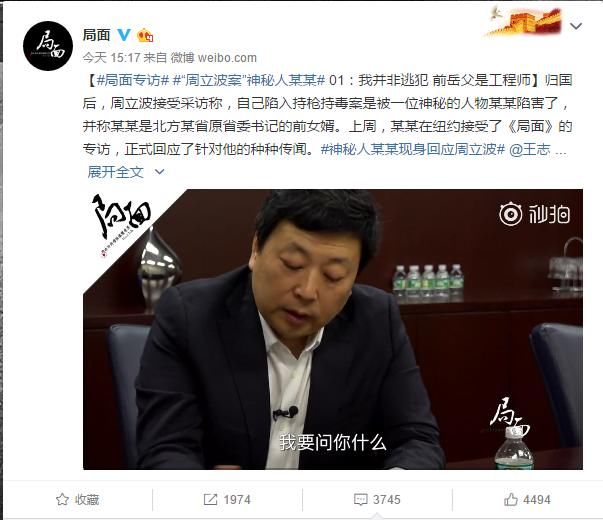Expand full text with 展开全文
This screenshot has width=603, height=520.
point(115,172)
